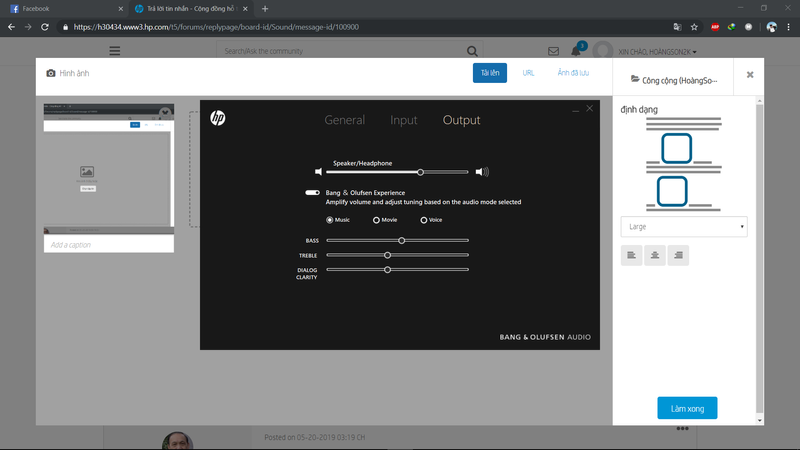
Task: Switch to the Facebook browser tab
Action: point(64,9)
